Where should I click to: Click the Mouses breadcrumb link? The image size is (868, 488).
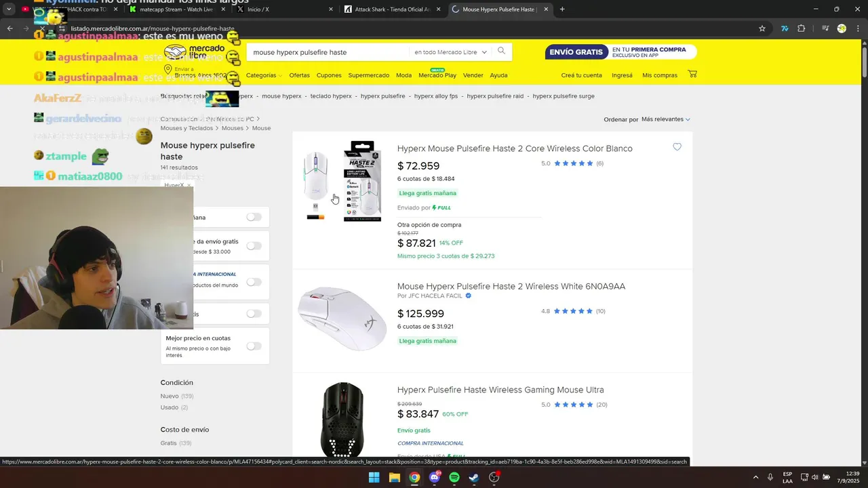(232, 128)
